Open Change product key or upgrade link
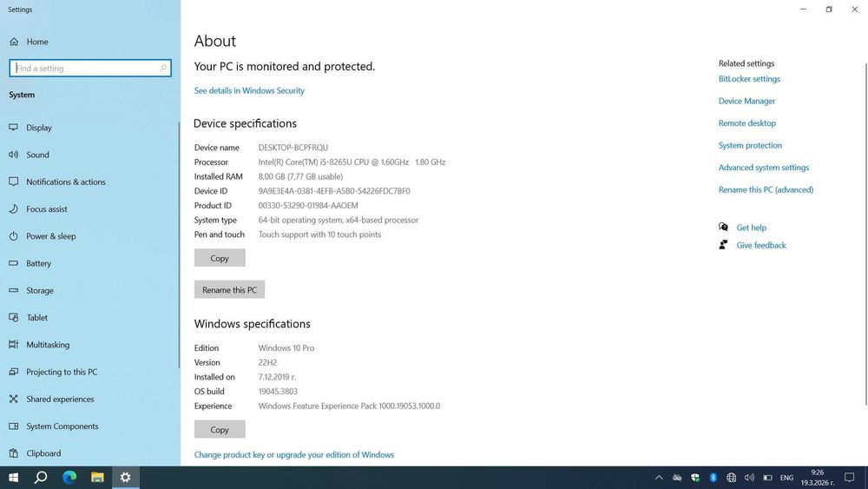Viewport: 868px width, 489px height. coord(294,454)
